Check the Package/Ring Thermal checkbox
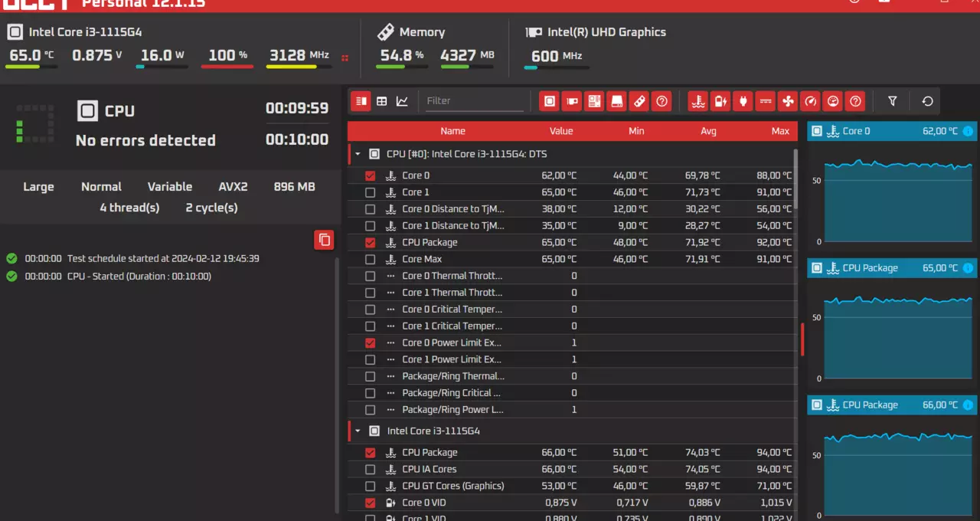Viewport: 980px width, 521px height. [x=371, y=376]
